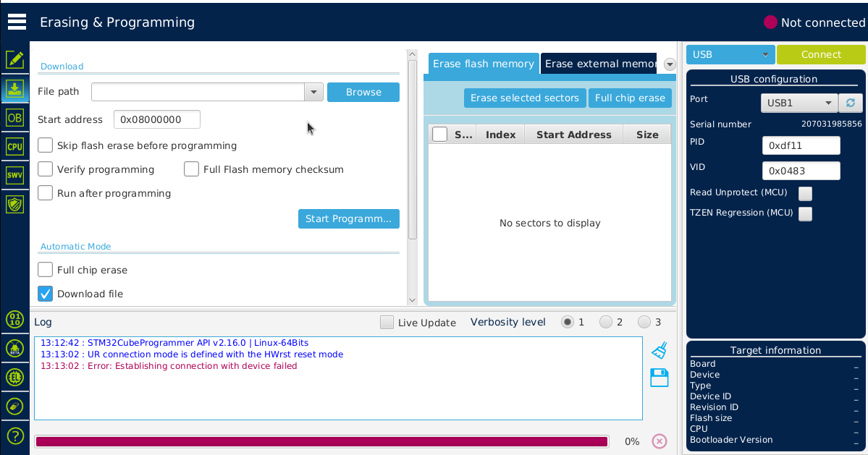Clear the log with broom icon

659,351
